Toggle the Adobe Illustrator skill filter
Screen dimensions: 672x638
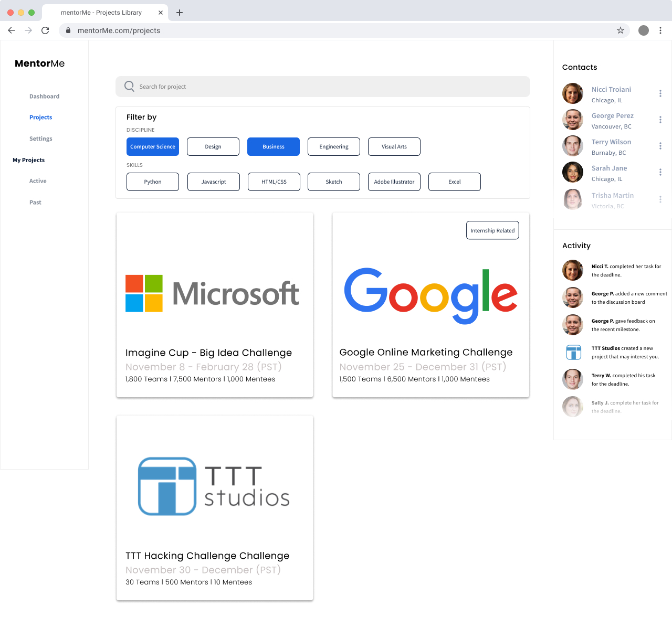(394, 182)
